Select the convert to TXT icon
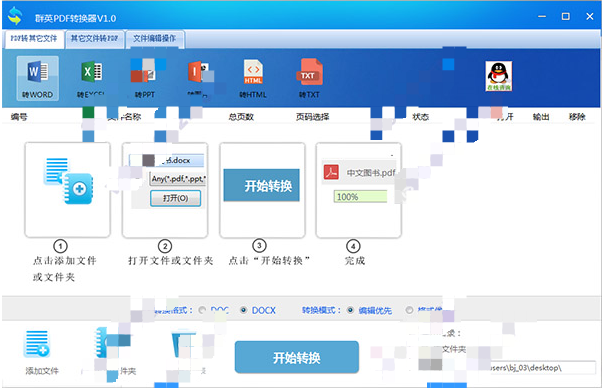The width and height of the screenshot is (602, 388). pyautogui.click(x=309, y=78)
